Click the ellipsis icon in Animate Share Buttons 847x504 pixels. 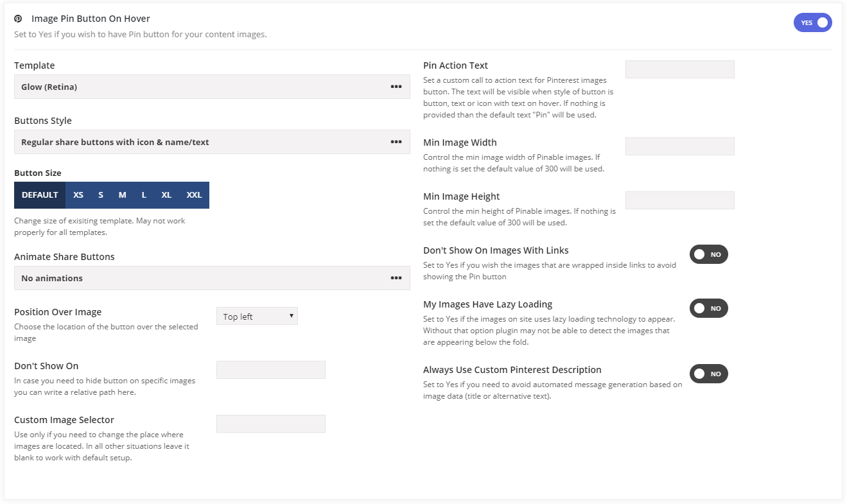[396, 278]
